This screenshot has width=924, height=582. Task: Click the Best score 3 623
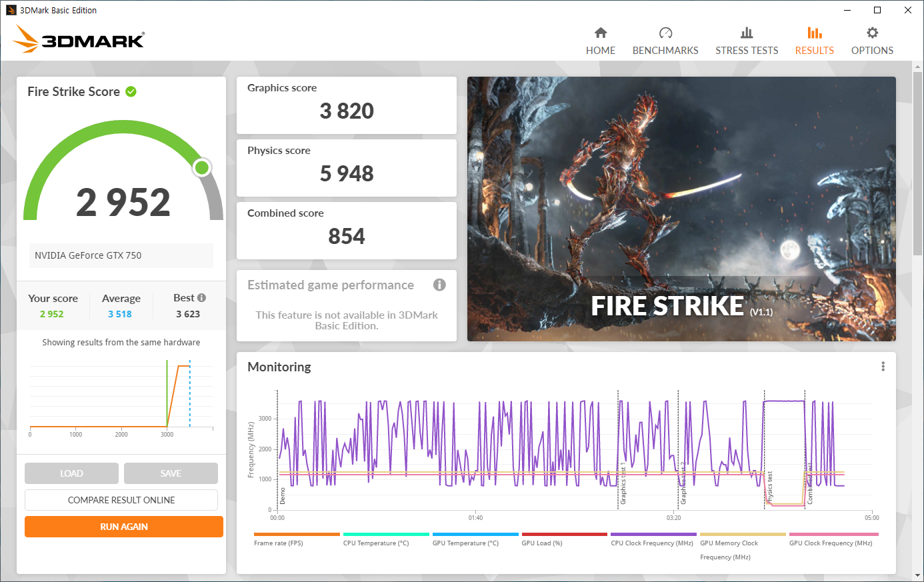[188, 314]
